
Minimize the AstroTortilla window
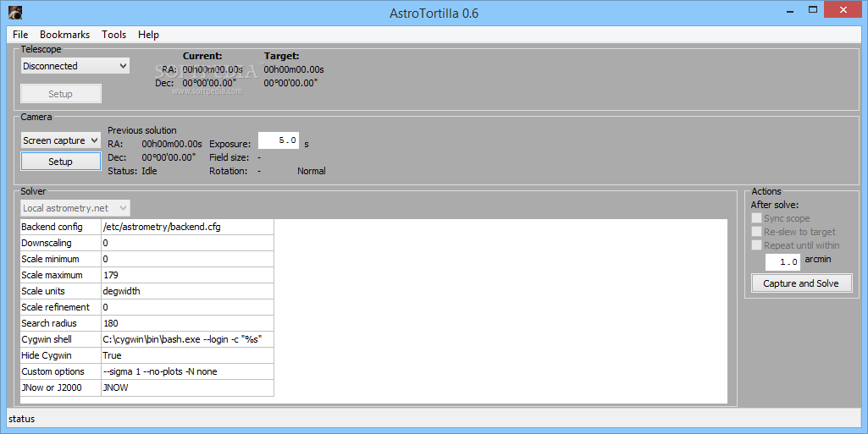791,10
